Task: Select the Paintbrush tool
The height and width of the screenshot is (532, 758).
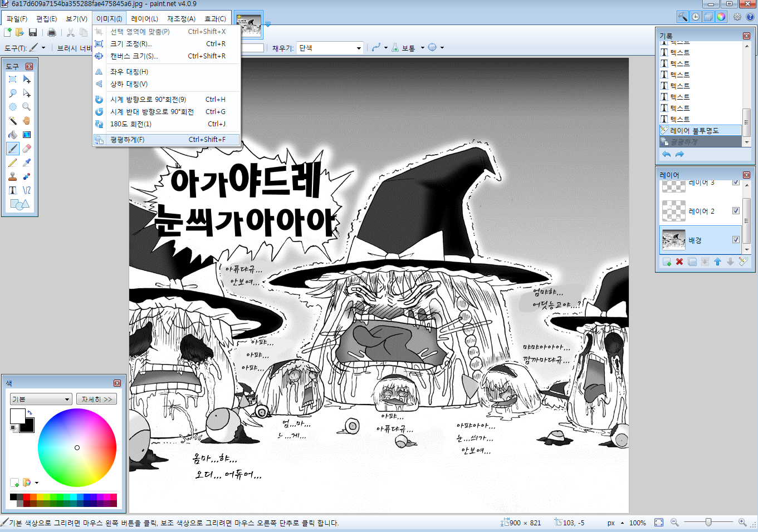Action: point(13,149)
